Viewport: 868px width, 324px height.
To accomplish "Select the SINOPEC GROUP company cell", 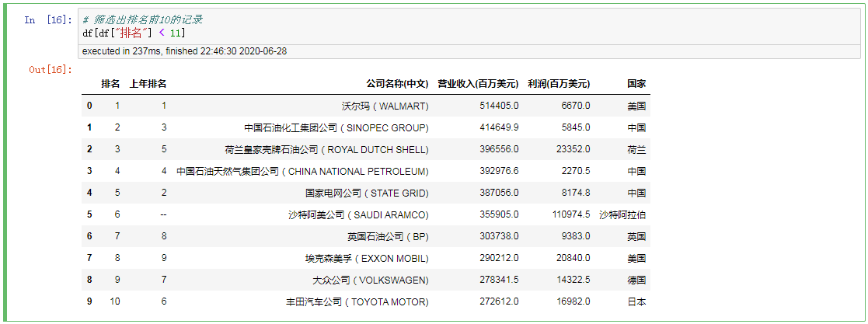I will click(336, 127).
